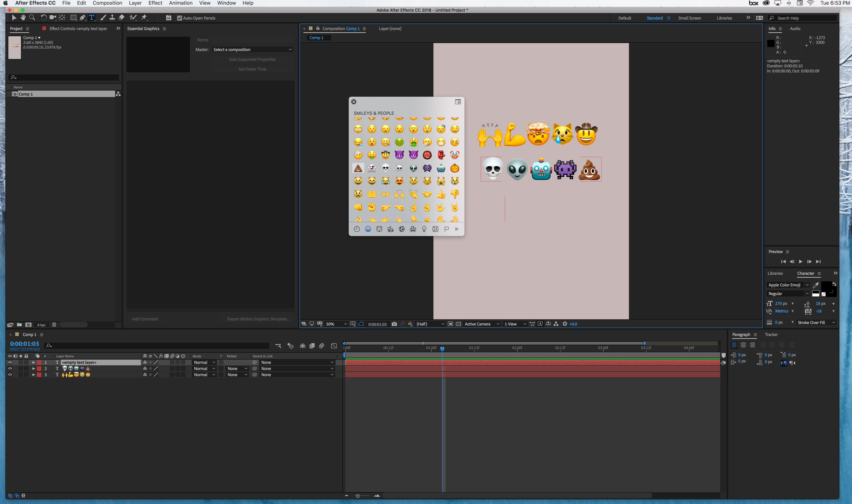Select the Hand tool
The width and height of the screenshot is (852, 504).
pos(23,18)
